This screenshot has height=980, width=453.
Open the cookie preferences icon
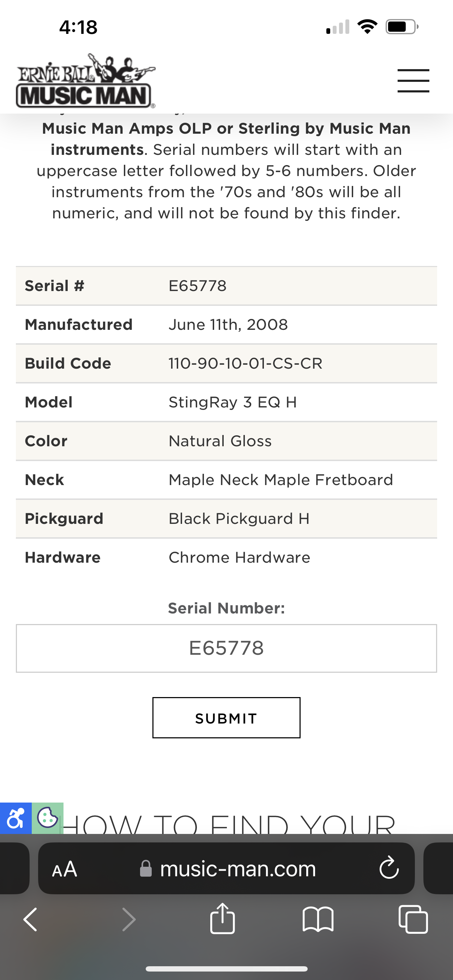(x=48, y=818)
